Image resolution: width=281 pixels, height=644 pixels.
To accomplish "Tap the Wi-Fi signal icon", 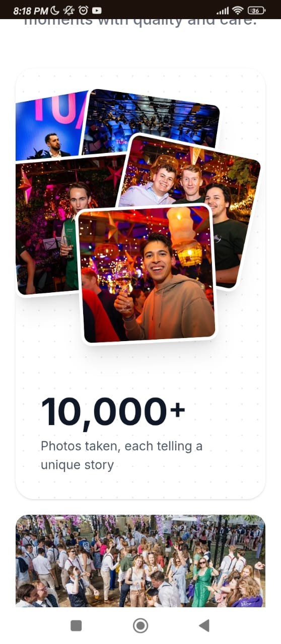I will 238,10.
